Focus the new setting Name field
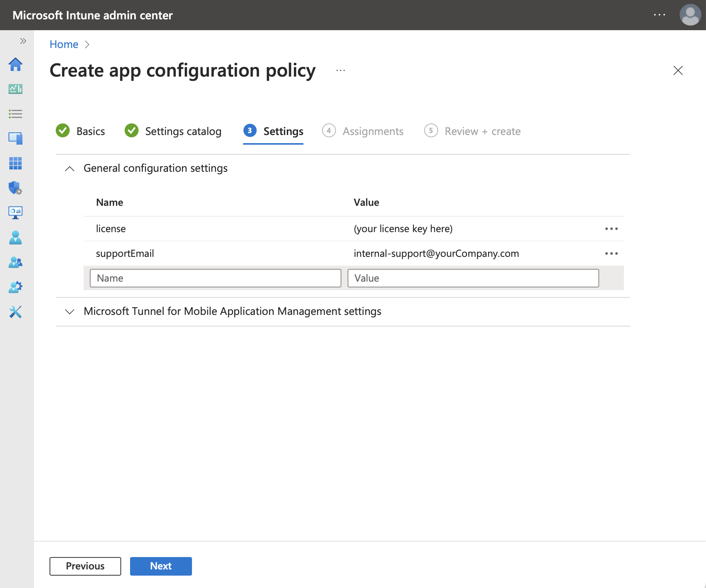The height and width of the screenshot is (588, 706). pos(215,278)
